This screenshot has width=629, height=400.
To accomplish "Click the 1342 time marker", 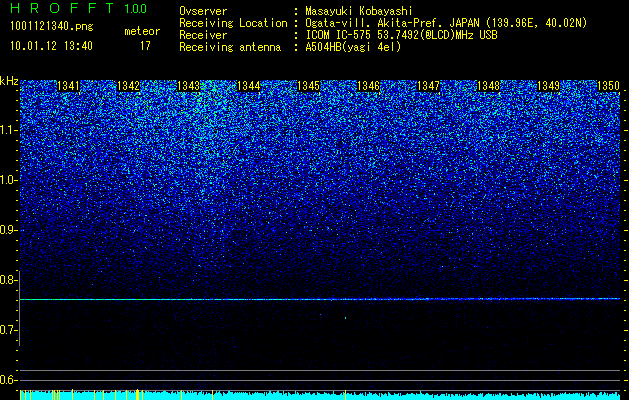I will tap(128, 86).
